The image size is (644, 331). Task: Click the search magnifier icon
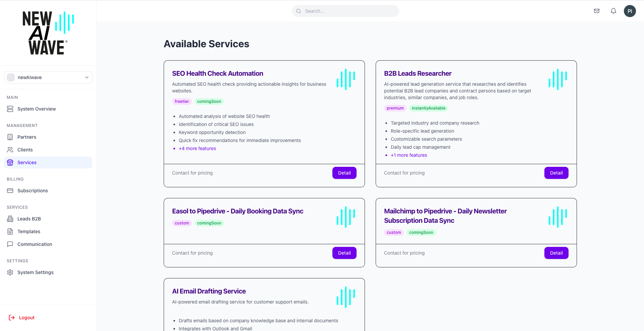299,11
